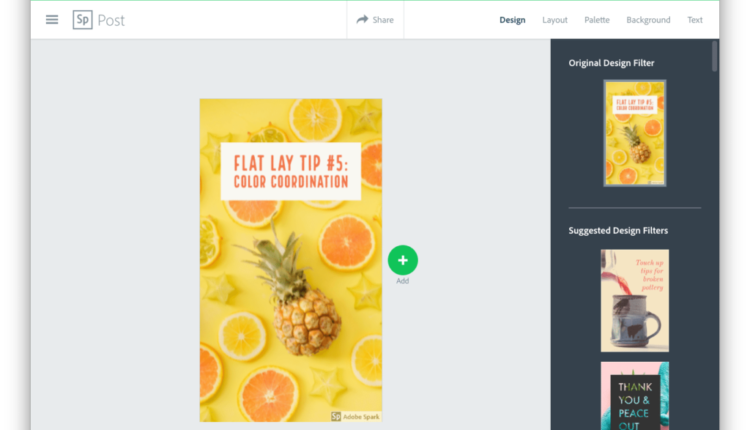Click the Adobe Spark watermark on canvas

pos(355,417)
